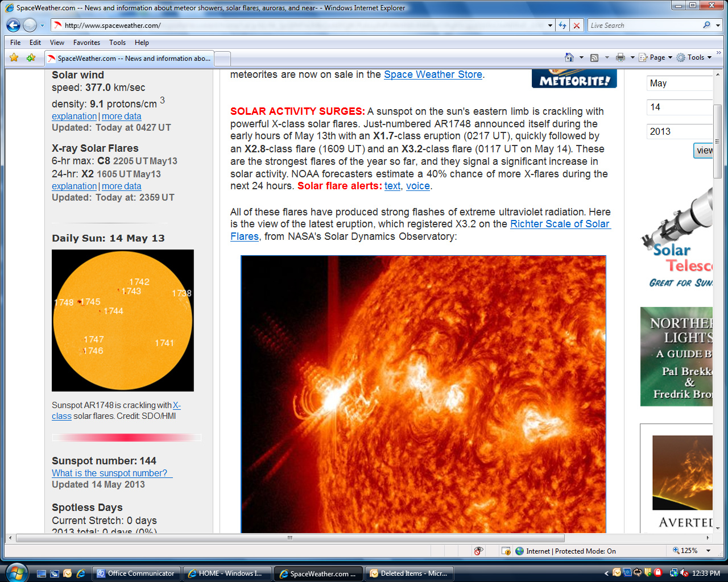Click the browser Forward arrow button
The image size is (728, 582).
[30, 25]
